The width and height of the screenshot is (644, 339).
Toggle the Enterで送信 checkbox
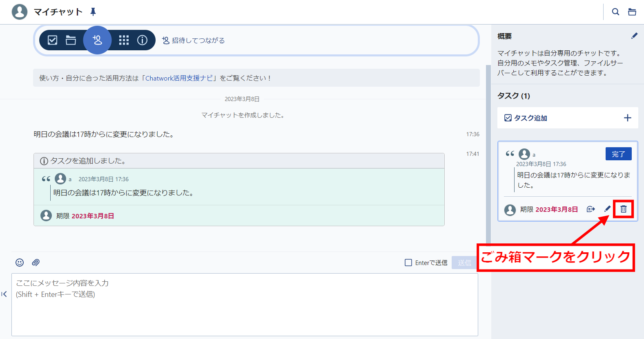[x=408, y=263]
